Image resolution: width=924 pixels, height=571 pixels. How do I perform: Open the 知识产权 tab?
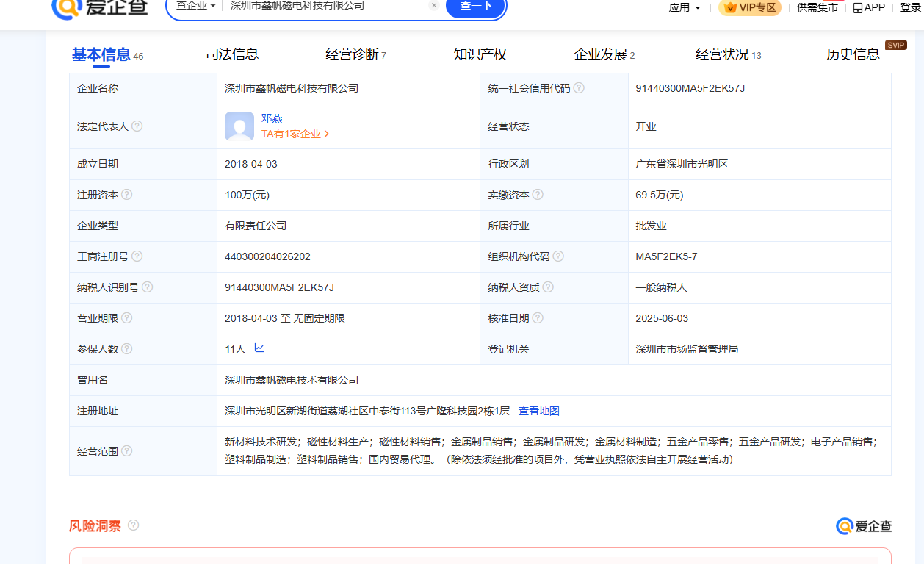tap(480, 54)
